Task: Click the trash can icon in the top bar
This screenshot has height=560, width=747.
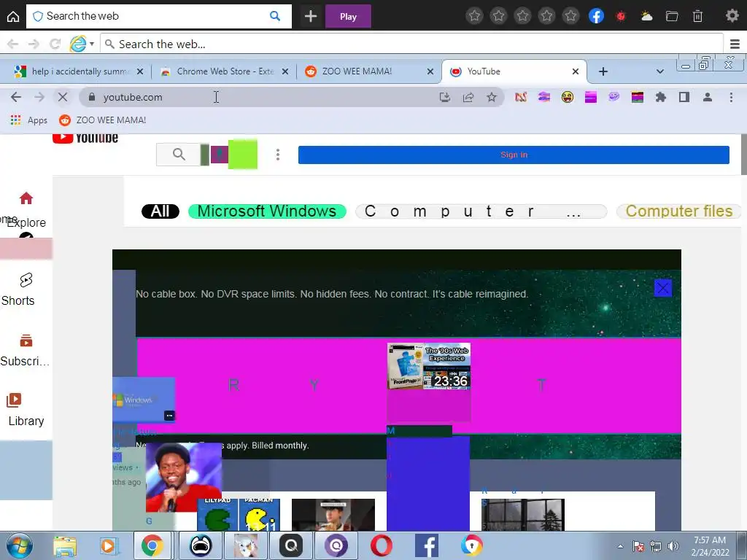Action: 697,17
